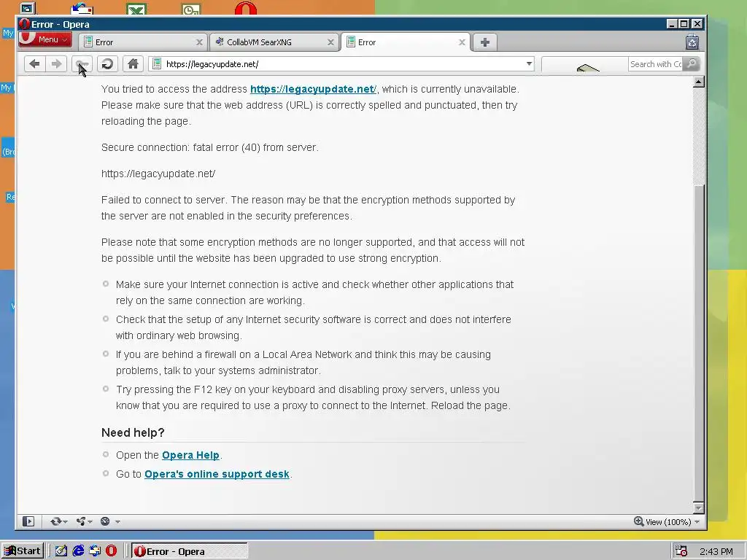The width and height of the screenshot is (747, 560).
Task: Open the Opera Turbo icon in status bar
Action: [x=106, y=521]
